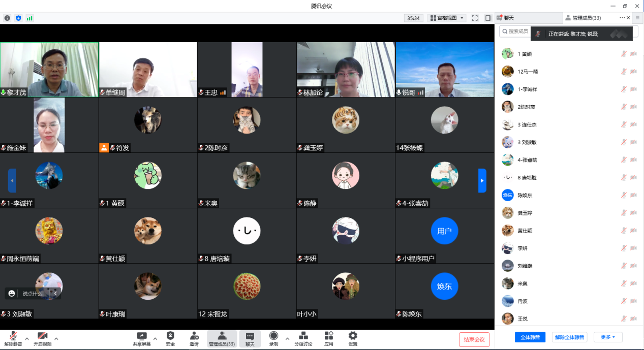Image resolution: width=644 pixels, height=350 pixels.
Task: Turn on camera with 开启视频
Action: tap(43, 339)
